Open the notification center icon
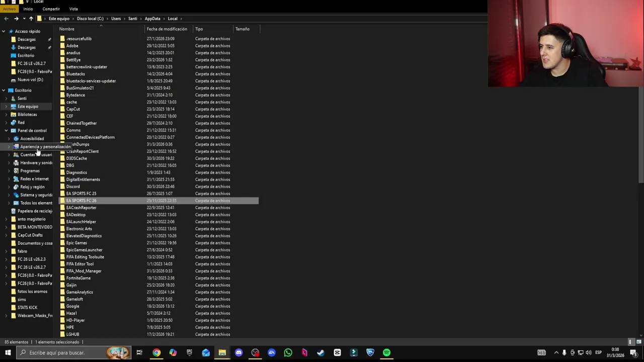Viewport: 644px width, 362px height. pos(633,352)
